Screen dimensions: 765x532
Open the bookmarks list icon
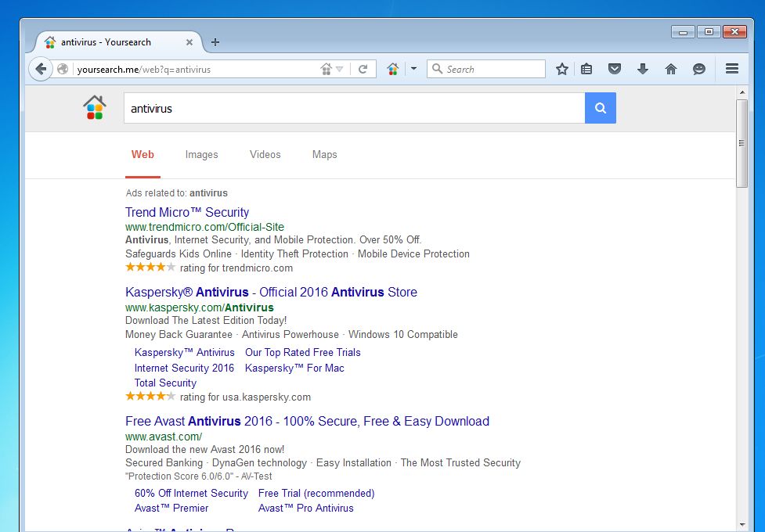pos(586,69)
